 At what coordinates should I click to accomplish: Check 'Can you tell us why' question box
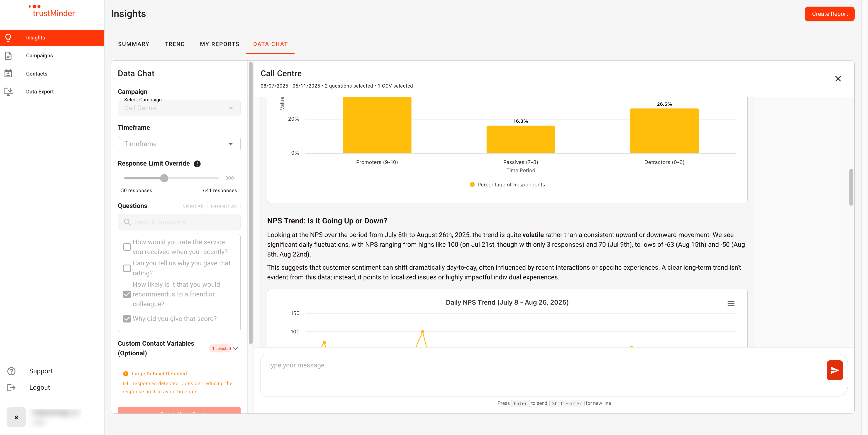coord(127,268)
